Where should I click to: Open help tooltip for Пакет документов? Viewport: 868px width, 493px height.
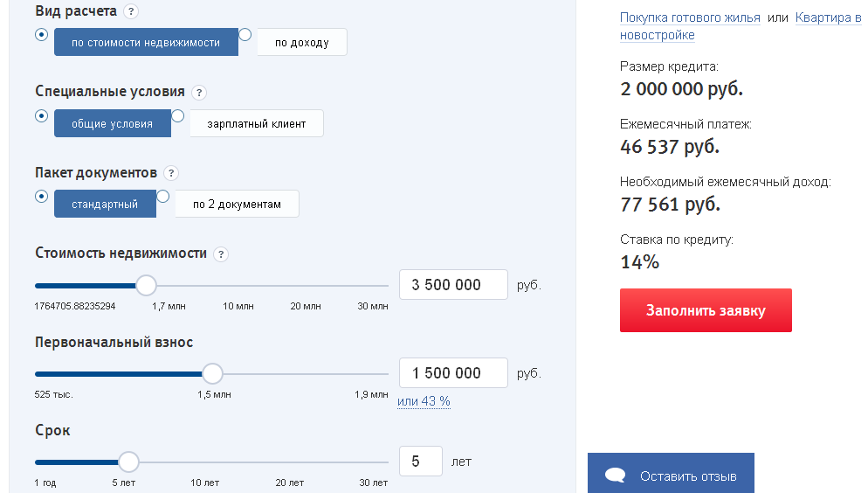coord(171,173)
